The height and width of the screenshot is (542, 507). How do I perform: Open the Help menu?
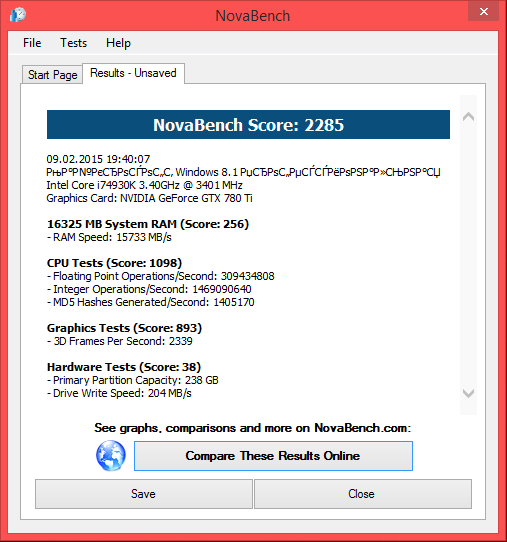(118, 43)
